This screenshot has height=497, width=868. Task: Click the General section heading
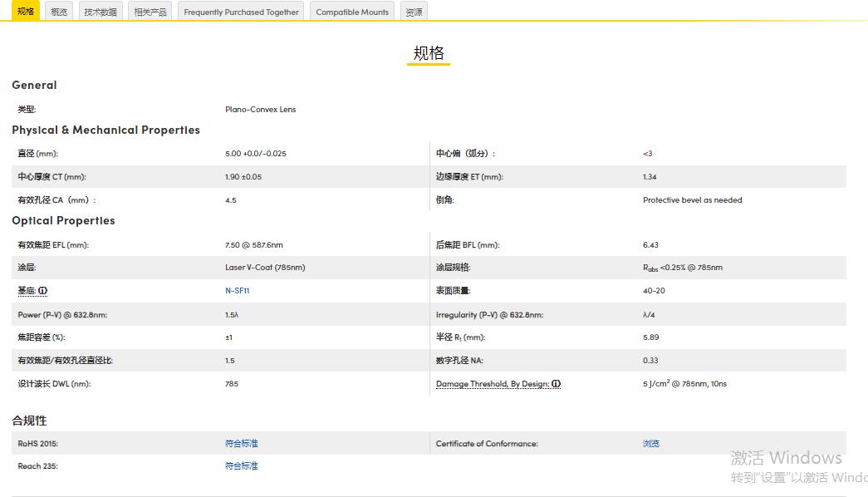(34, 85)
